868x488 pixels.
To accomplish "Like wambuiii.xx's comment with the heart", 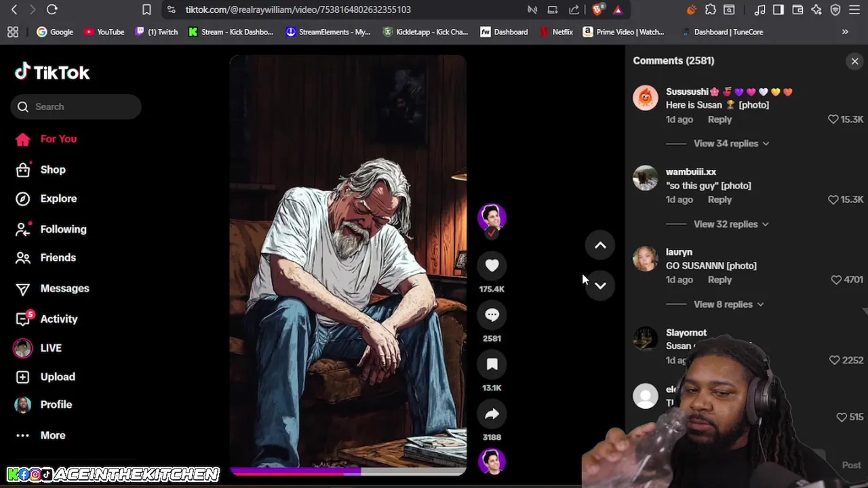I will click(833, 200).
